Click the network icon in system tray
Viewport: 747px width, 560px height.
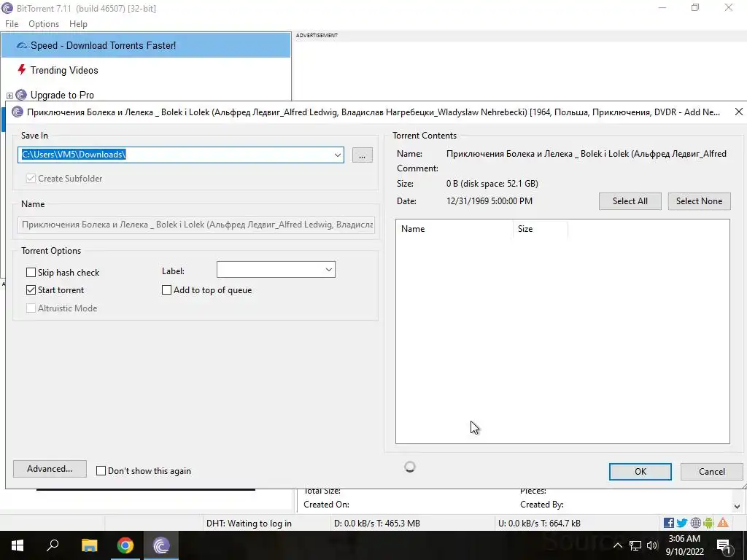pyautogui.click(x=635, y=545)
